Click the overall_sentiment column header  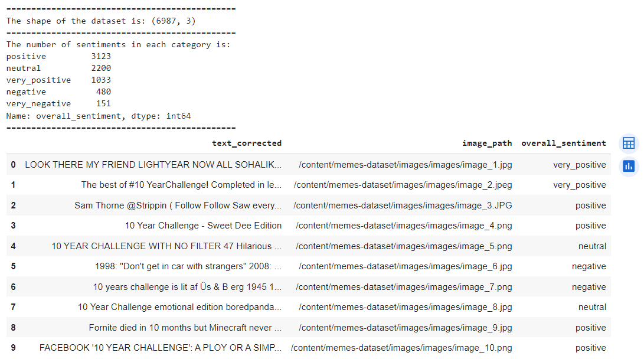(x=564, y=143)
